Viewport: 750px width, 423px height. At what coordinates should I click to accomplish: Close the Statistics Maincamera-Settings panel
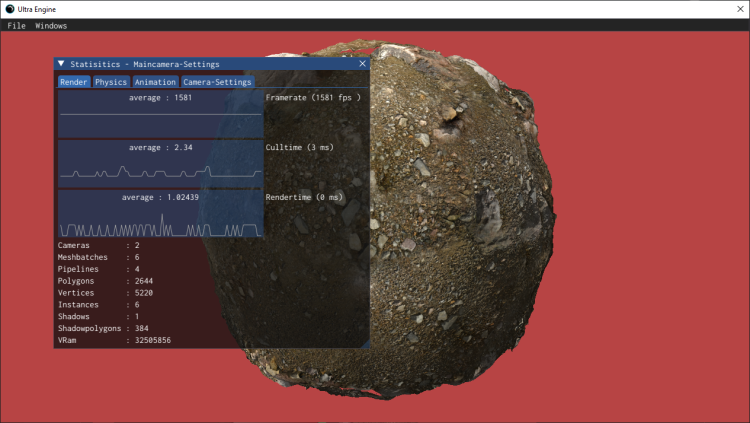point(362,64)
